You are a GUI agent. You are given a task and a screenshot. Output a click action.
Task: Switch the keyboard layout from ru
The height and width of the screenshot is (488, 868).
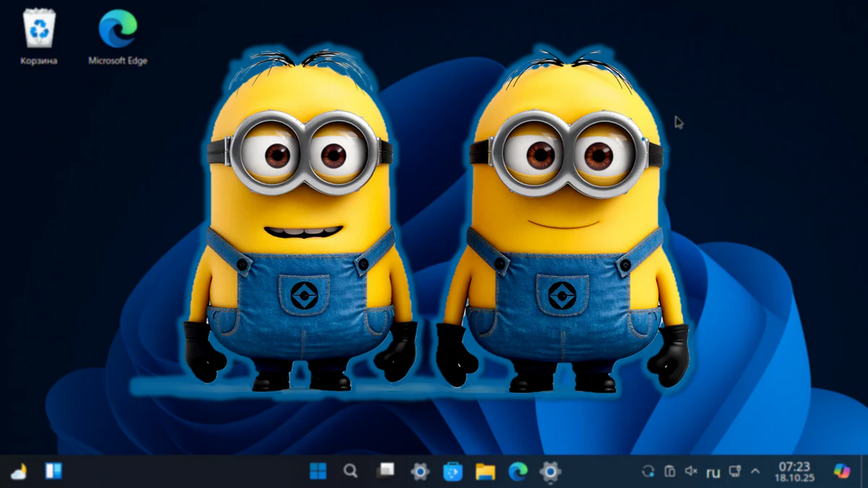coord(712,471)
